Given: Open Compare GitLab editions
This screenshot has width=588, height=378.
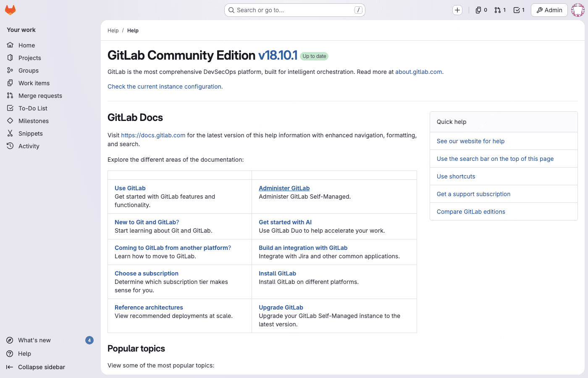Looking at the screenshot, I should pos(470,211).
